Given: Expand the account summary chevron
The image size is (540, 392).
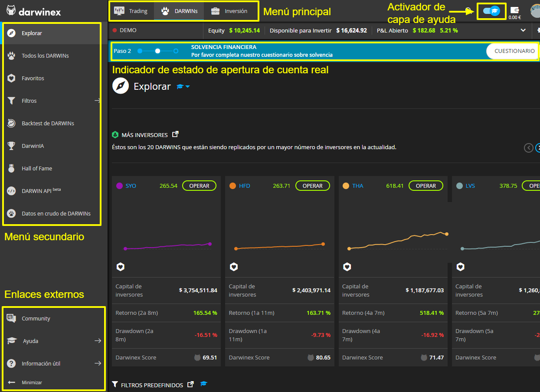Looking at the screenshot, I should pos(523,30).
